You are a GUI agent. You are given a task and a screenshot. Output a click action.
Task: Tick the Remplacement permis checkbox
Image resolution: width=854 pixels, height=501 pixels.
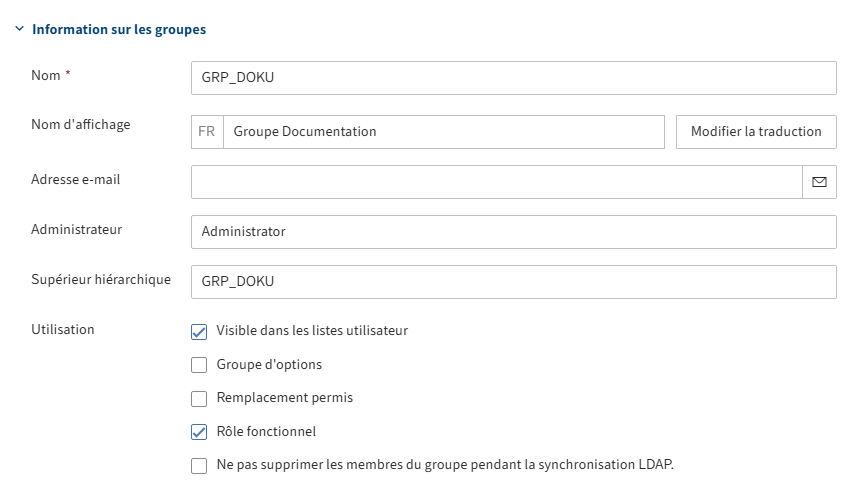pos(199,398)
